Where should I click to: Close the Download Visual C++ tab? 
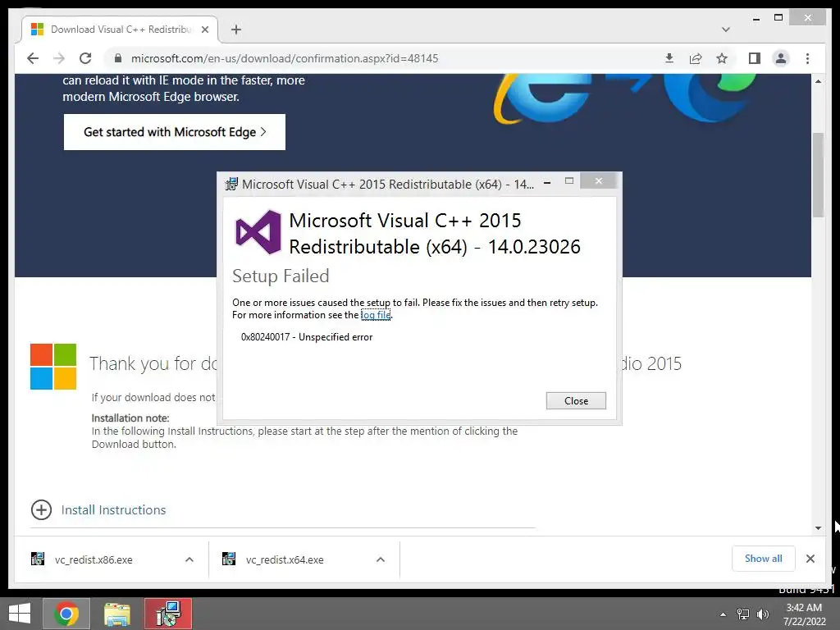[x=204, y=30]
